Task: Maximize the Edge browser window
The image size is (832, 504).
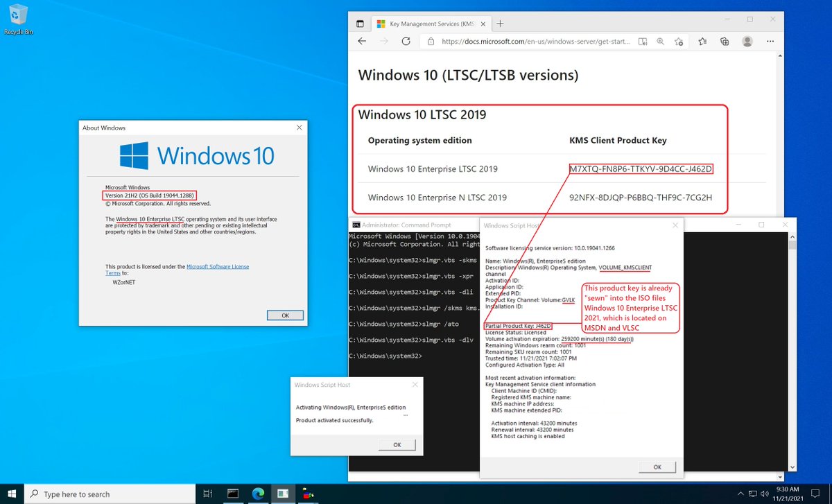Action: pos(749,19)
